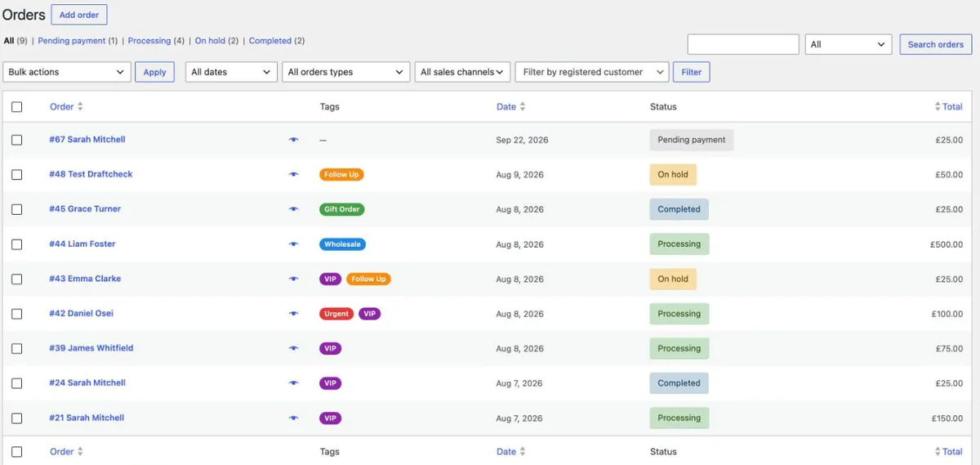Select order #44 checkbox
The image size is (980, 465).
coord(17,244)
